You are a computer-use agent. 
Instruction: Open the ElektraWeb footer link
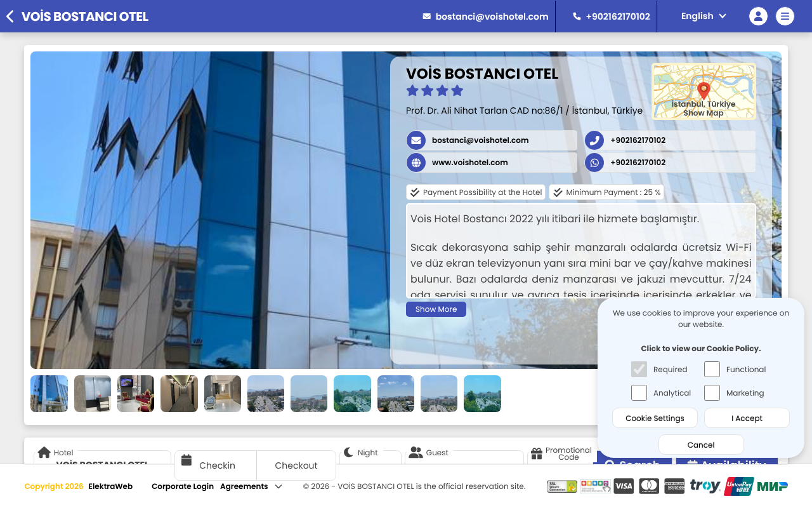(110, 486)
